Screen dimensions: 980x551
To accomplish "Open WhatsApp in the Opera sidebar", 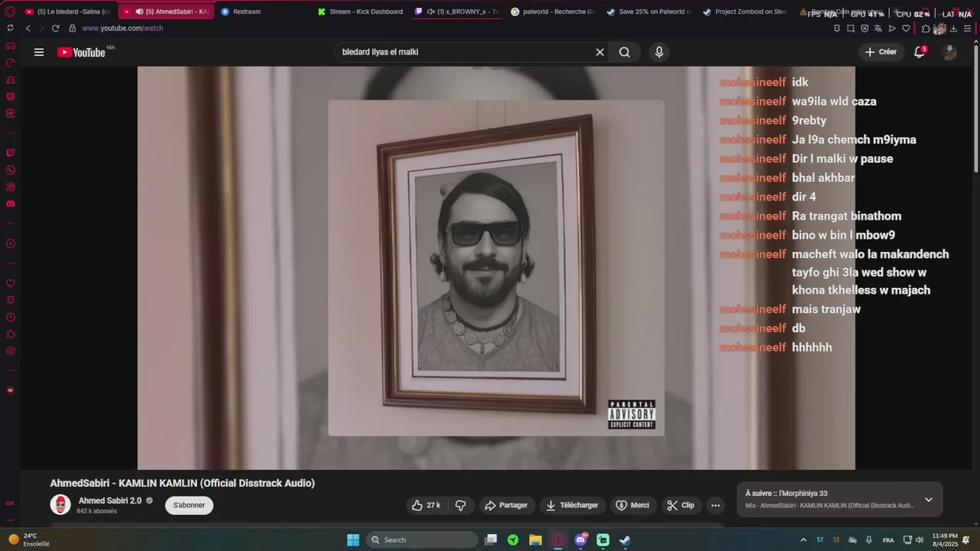I will coord(11,170).
